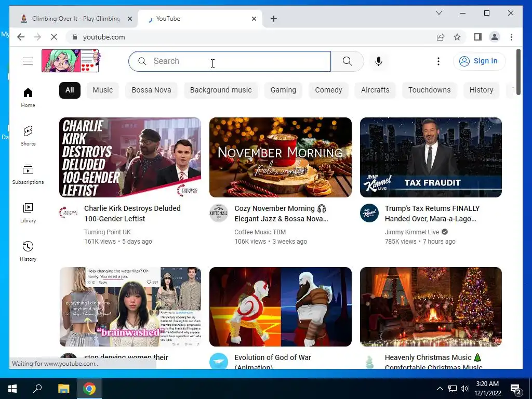Click Jimmy Kimmel Live channel avatar
The image size is (532, 399).
369,212
